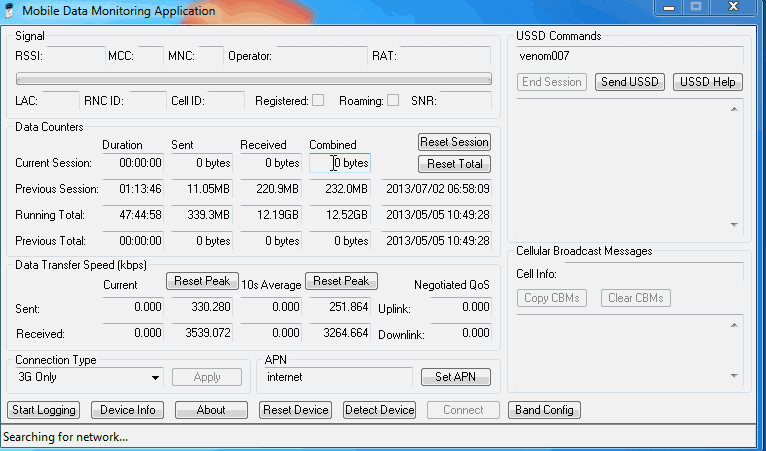Viewport: 766px width, 451px height.
Task: Click down arrow of USSD response scrollbar
Action: pyautogui.click(x=734, y=224)
